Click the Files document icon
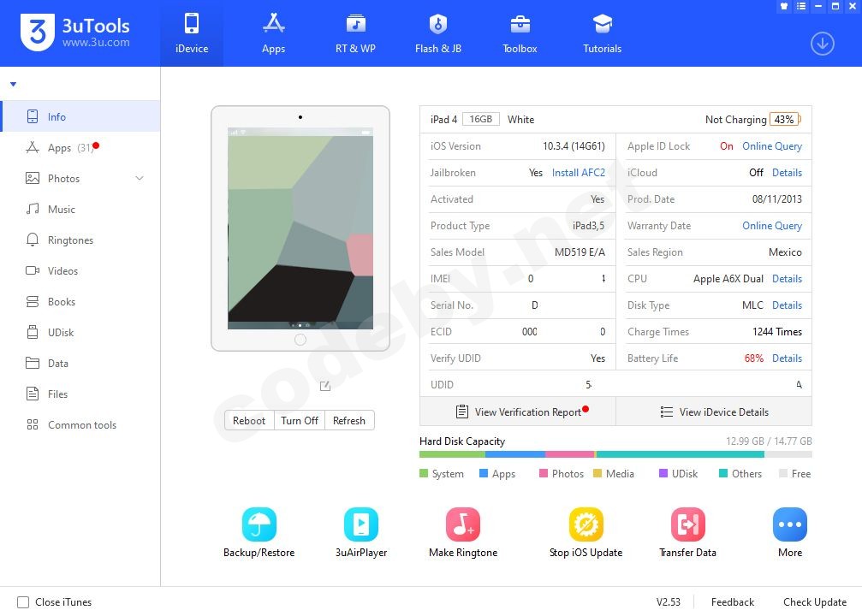 33,394
